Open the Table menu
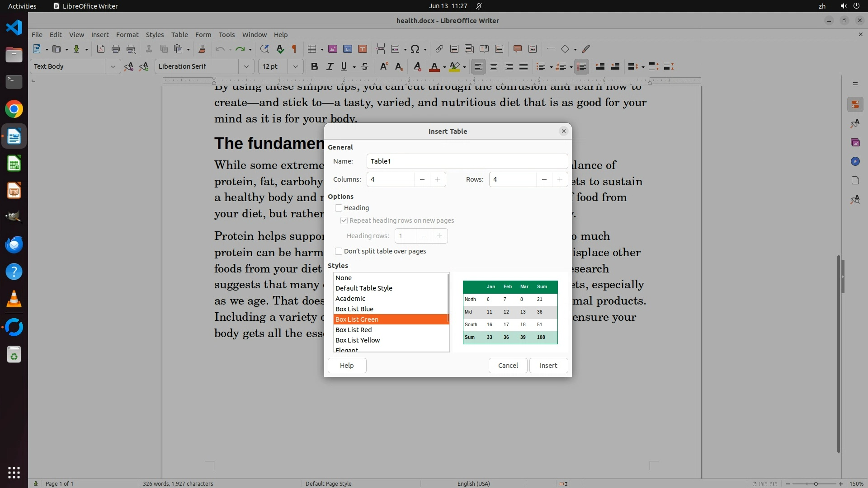The height and width of the screenshot is (488, 868). (179, 34)
